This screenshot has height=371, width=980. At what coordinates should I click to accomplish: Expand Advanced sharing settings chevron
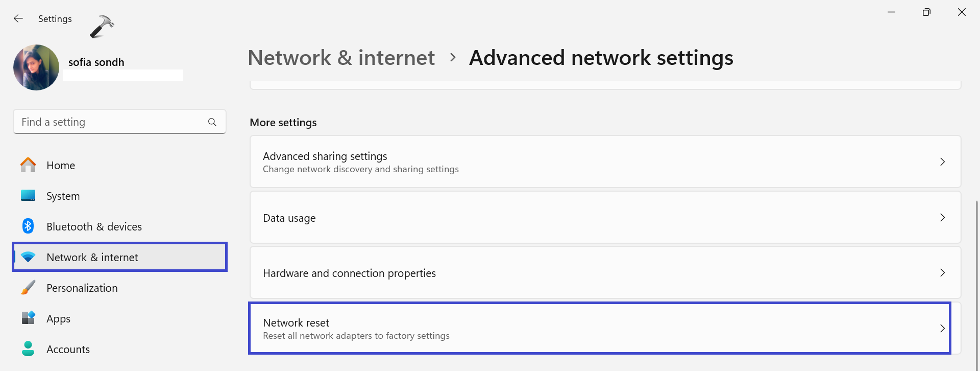942,162
